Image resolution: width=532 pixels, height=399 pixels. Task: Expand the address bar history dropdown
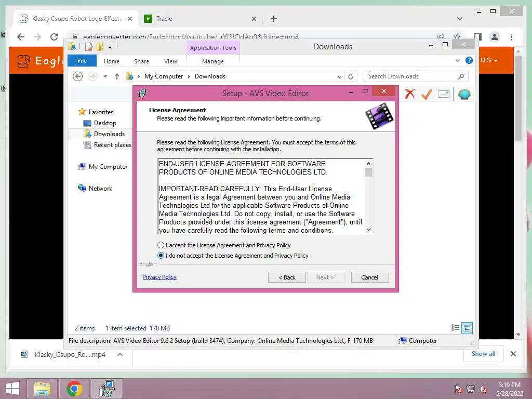tap(339, 77)
